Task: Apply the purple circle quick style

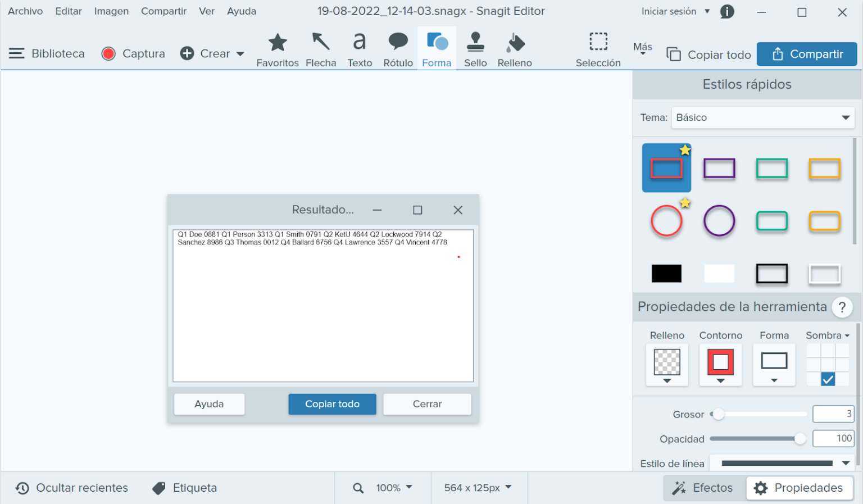Action: (719, 220)
